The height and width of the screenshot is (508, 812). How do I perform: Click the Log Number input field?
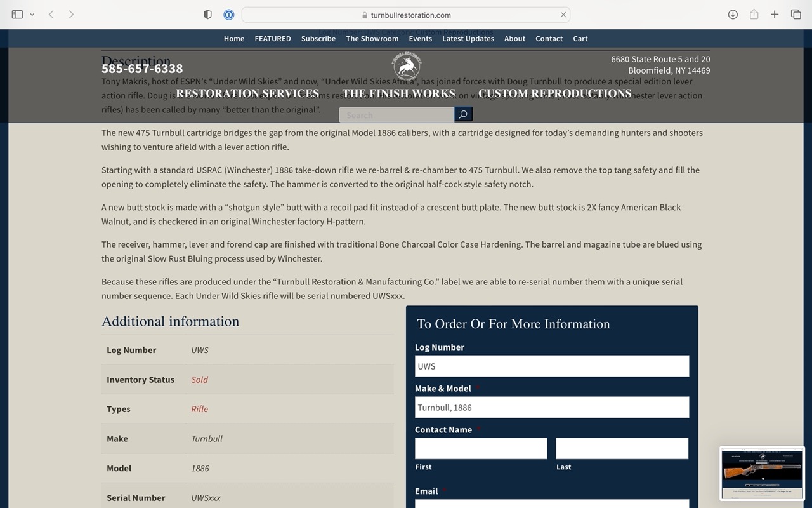[552, 366]
